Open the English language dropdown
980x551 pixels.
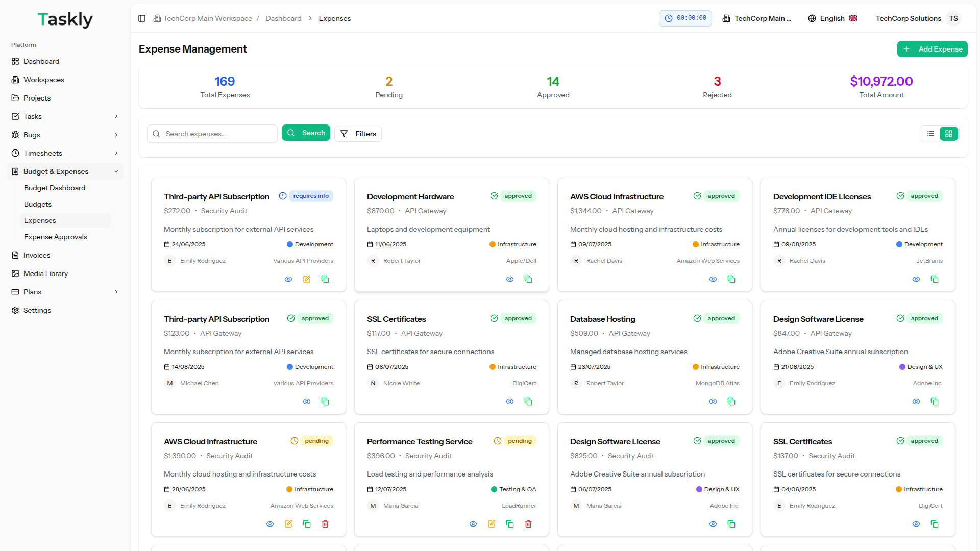832,18
